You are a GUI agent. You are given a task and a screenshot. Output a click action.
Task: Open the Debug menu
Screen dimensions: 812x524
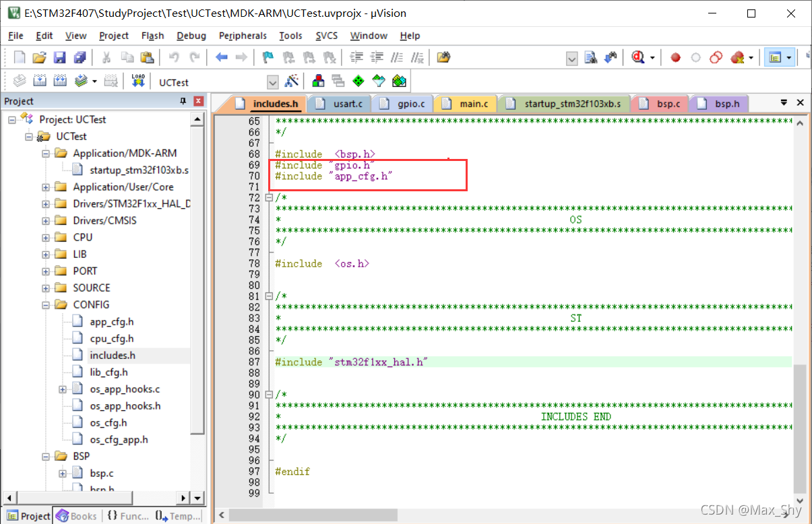(x=191, y=36)
